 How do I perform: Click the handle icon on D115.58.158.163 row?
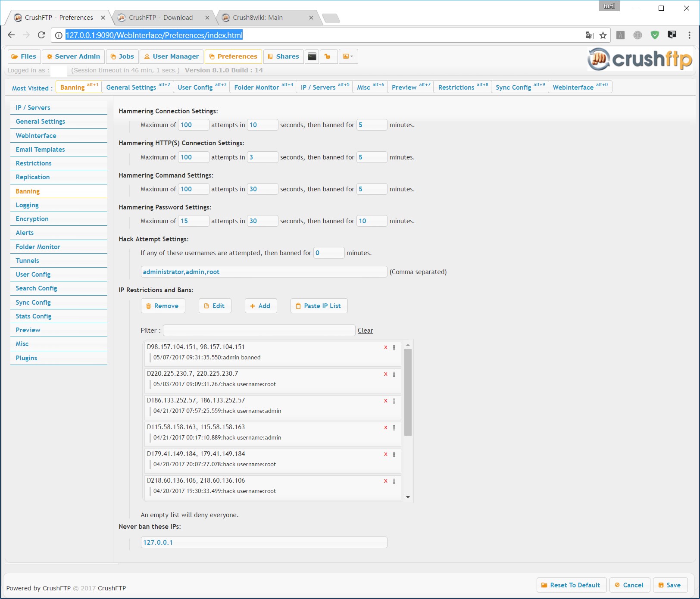tap(394, 427)
